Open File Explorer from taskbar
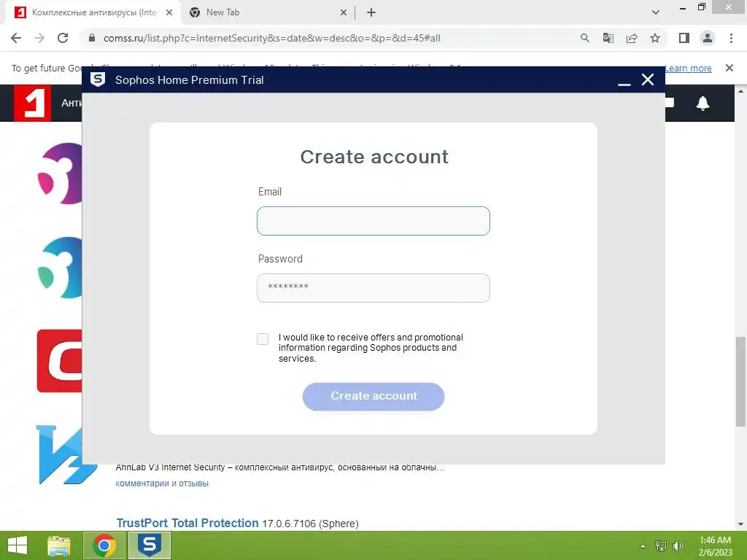The height and width of the screenshot is (560, 747). point(59,545)
